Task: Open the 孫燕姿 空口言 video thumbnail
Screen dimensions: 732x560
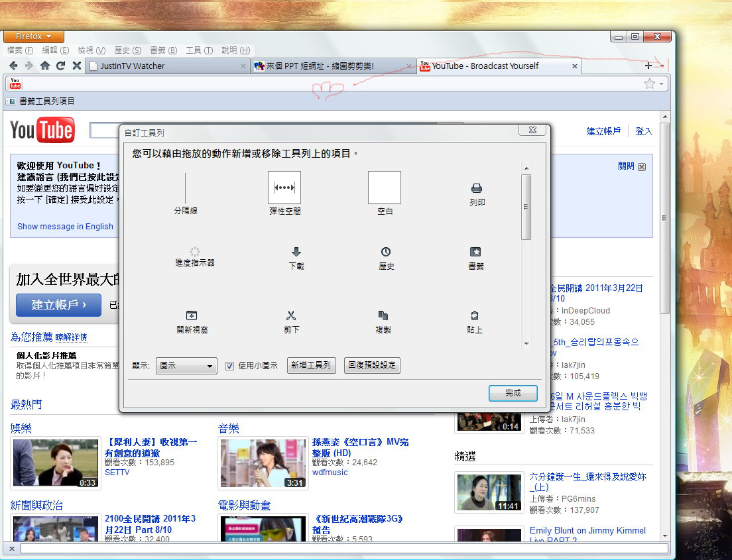Action: point(263,463)
